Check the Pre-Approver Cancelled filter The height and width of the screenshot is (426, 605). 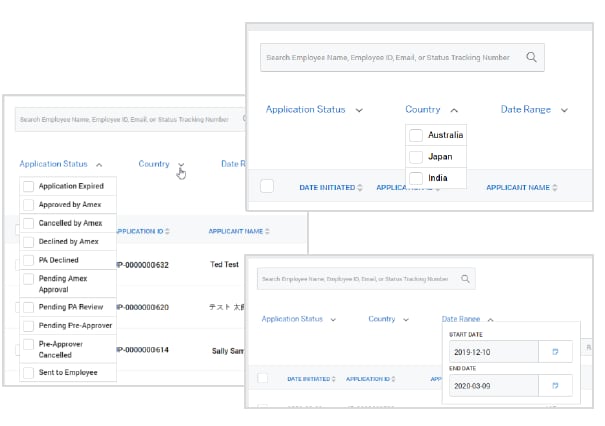point(28,344)
